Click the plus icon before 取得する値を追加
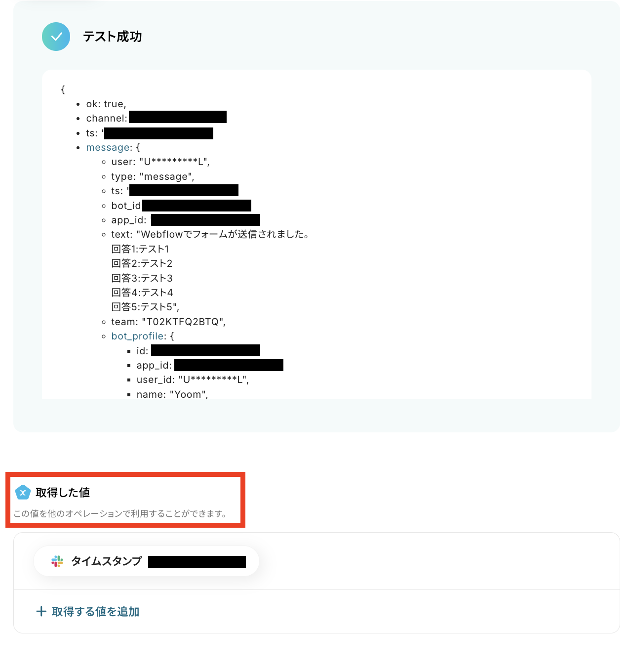630x672 pixels. 41,612
